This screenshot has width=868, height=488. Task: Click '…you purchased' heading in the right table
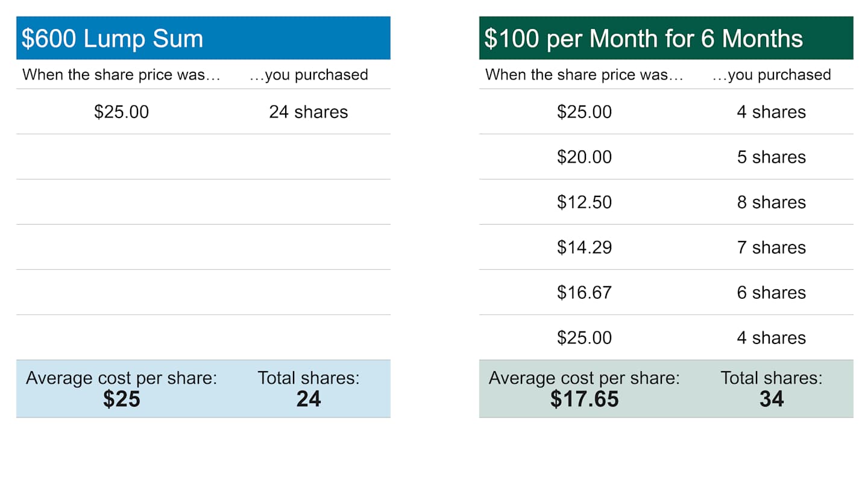tap(771, 75)
